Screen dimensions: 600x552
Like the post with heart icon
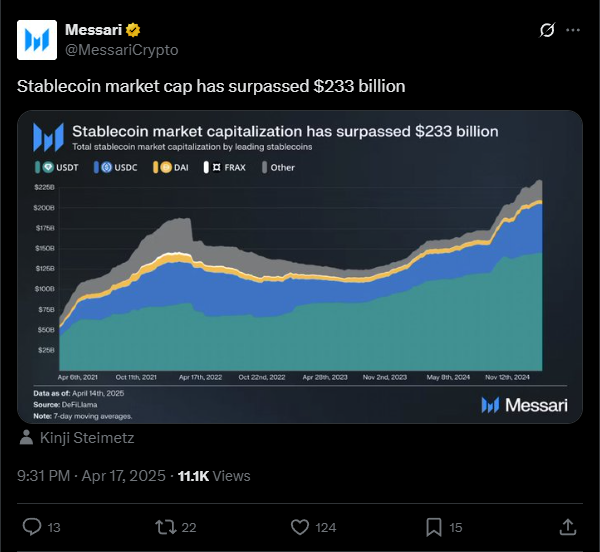click(300, 527)
